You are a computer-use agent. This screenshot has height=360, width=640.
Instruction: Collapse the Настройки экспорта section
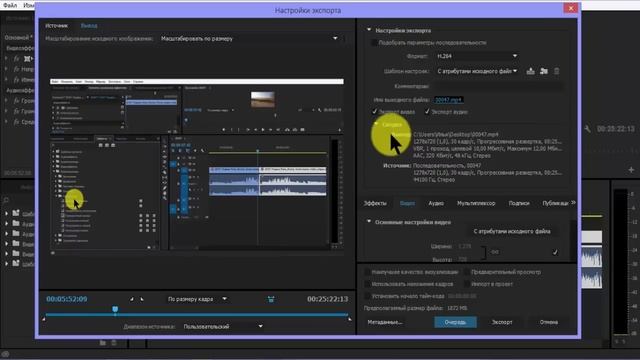click(x=369, y=30)
